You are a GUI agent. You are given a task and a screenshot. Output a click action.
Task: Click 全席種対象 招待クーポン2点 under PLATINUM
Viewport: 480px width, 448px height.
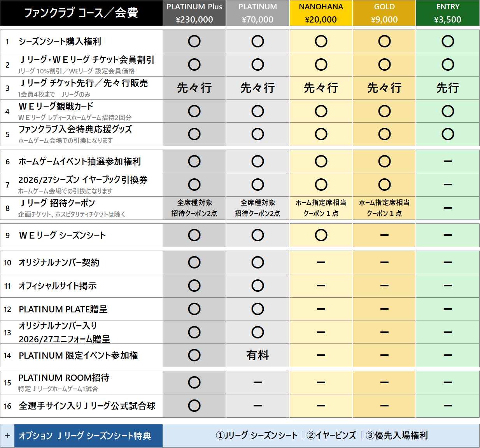click(258, 208)
